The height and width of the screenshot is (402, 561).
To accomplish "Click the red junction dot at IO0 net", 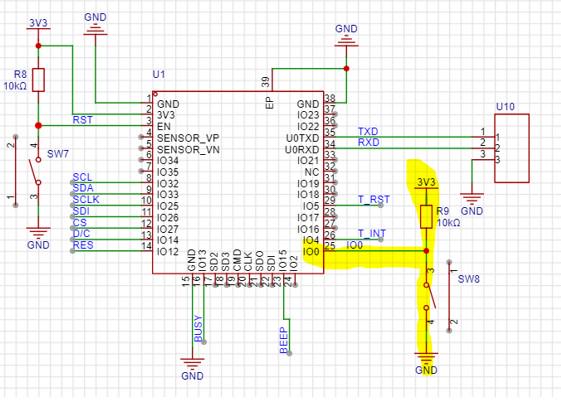I will point(426,251).
